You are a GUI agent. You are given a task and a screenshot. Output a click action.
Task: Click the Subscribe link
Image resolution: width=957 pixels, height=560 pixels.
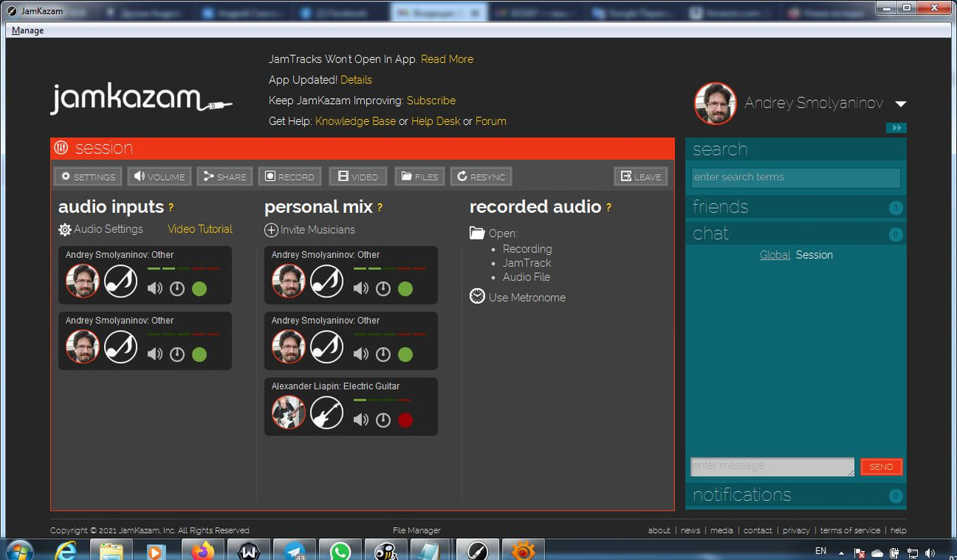click(431, 100)
